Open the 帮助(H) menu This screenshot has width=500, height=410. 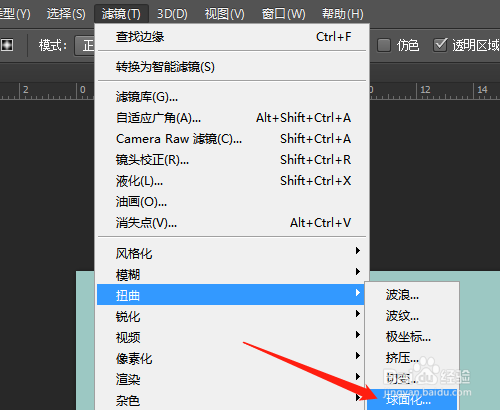pyautogui.click(x=342, y=14)
